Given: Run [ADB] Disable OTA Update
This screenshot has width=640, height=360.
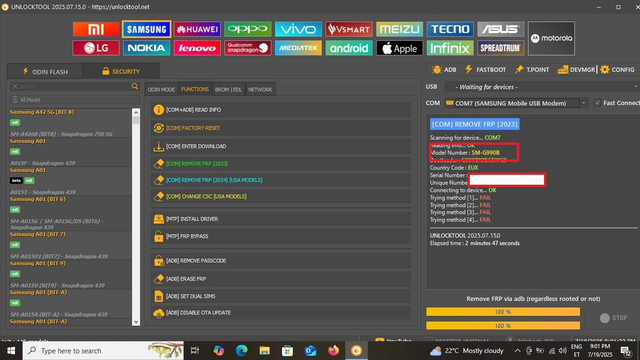Looking at the screenshot, I should tap(281, 313).
